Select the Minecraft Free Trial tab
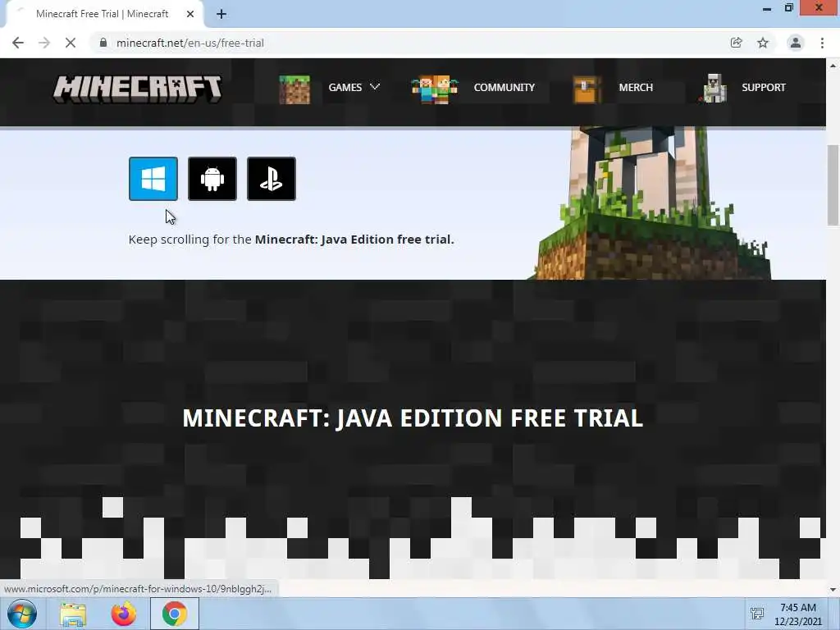The height and width of the screenshot is (630, 840). [103, 14]
